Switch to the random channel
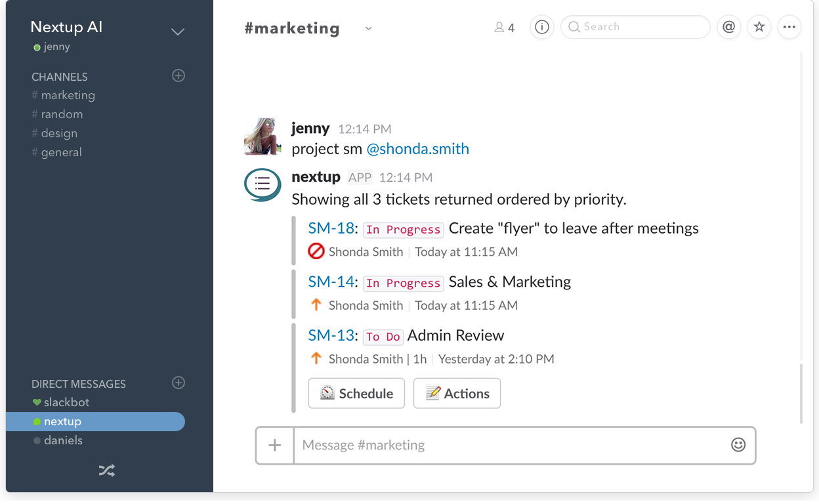Viewport: 819px width, 504px height. [61, 114]
